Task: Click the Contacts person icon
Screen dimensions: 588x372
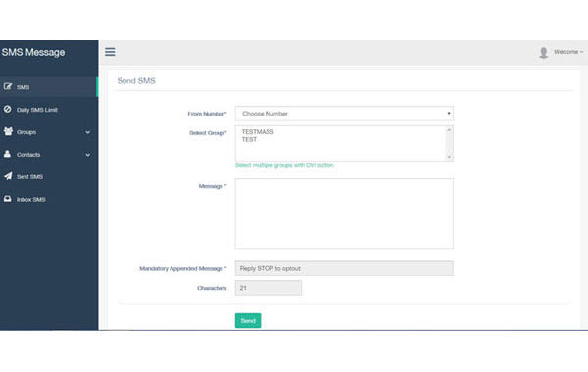Action: click(7, 154)
